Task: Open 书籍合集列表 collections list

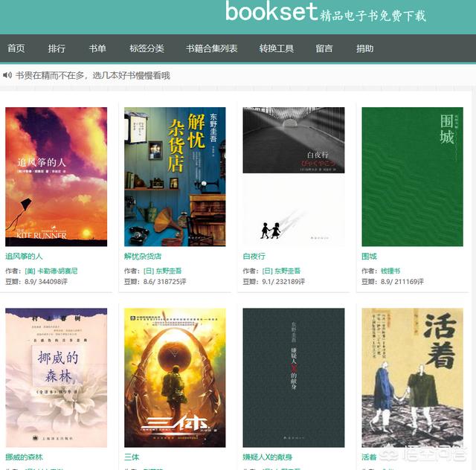Action: point(211,48)
